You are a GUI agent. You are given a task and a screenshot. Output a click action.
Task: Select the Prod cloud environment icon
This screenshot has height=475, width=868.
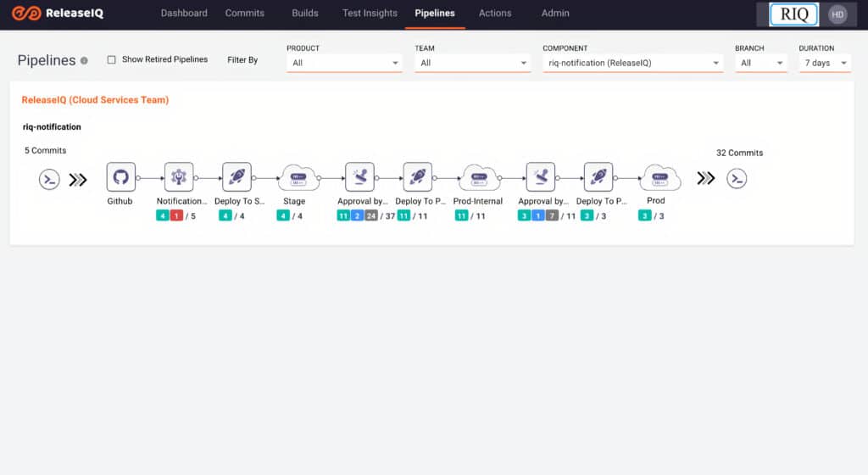click(659, 178)
